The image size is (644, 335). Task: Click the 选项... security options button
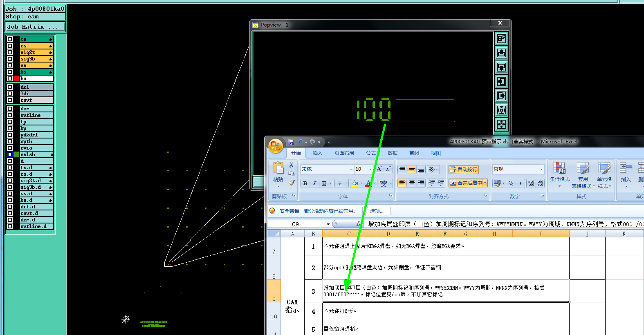click(377, 211)
